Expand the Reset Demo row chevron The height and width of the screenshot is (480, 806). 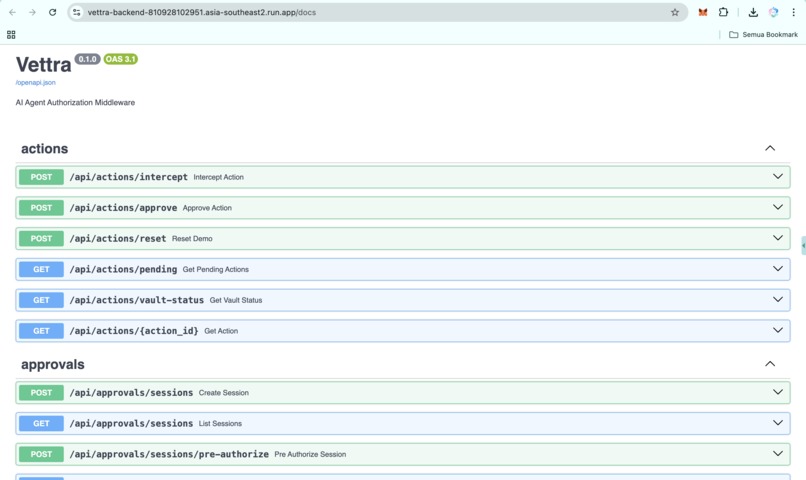pyautogui.click(x=778, y=238)
